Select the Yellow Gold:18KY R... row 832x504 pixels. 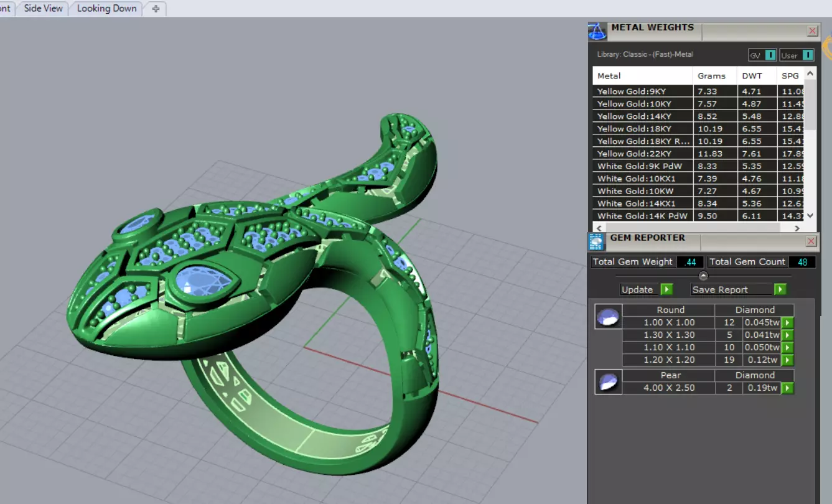coord(699,141)
